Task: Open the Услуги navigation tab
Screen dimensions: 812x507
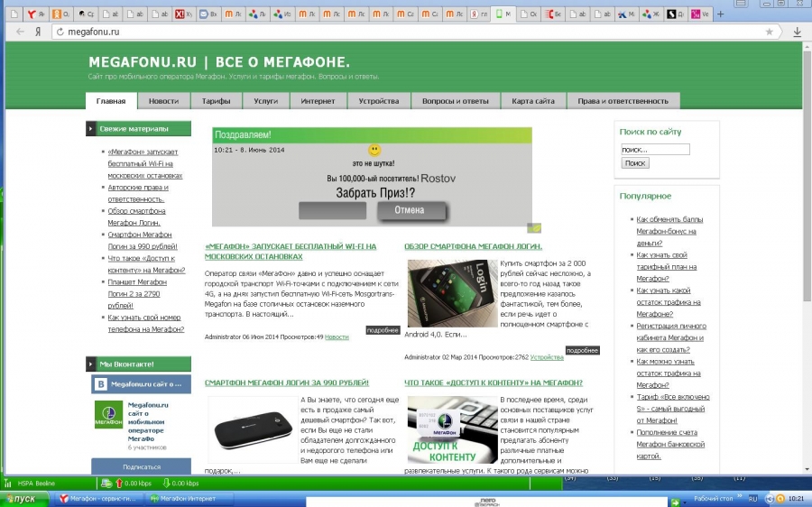Action: pyautogui.click(x=265, y=101)
